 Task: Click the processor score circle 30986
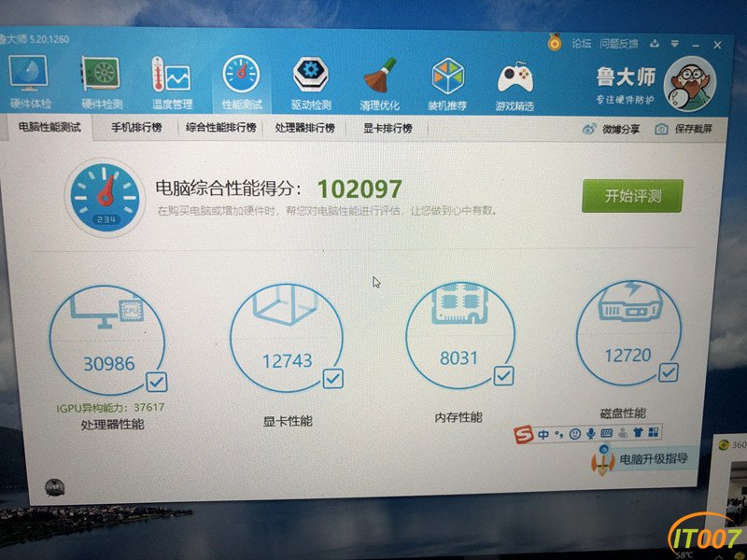click(x=107, y=340)
